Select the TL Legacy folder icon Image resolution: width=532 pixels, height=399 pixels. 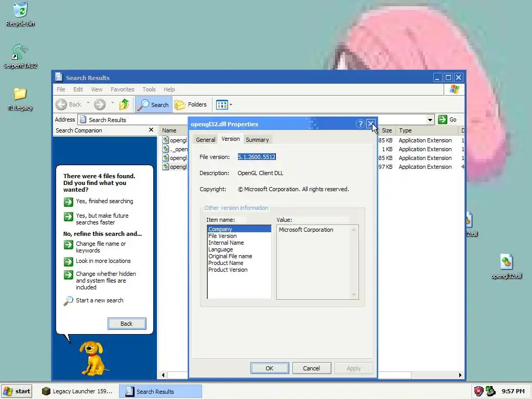coord(20,99)
